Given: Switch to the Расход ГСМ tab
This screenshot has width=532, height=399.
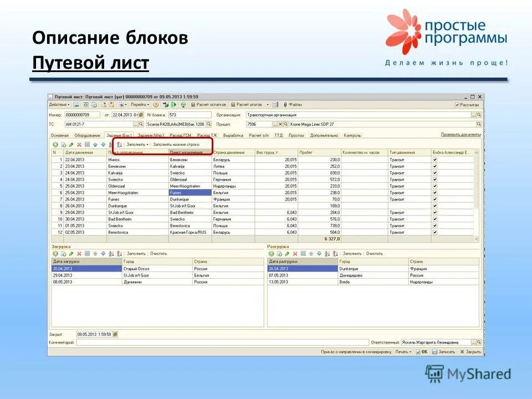Looking at the screenshot, I should pos(181,136).
